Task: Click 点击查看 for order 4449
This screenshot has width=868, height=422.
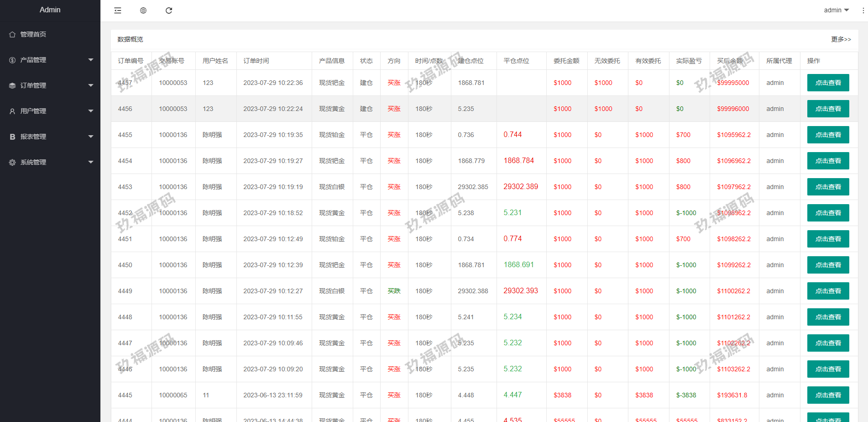Action: (x=828, y=291)
